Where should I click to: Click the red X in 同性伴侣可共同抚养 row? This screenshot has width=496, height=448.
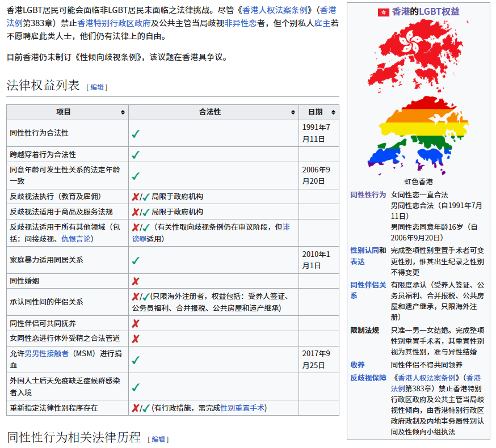point(136,323)
